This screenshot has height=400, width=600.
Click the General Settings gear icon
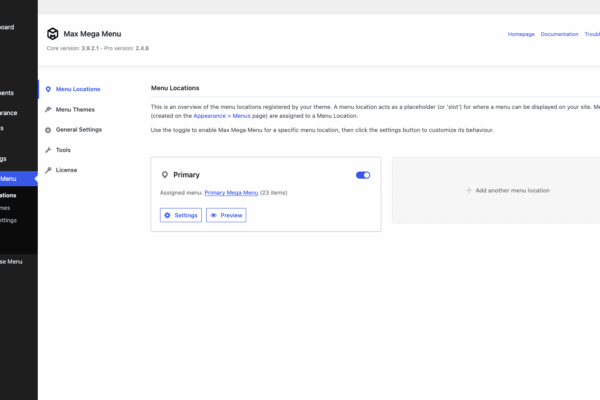click(48, 130)
